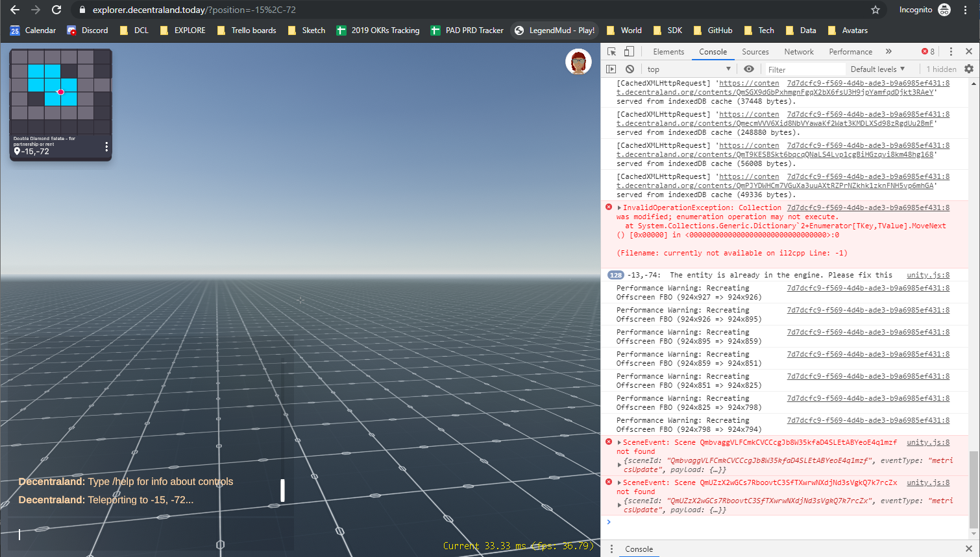Open DevTools settings gear
Screen dimensions: 980x557
pyautogui.click(x=969, y=69)
